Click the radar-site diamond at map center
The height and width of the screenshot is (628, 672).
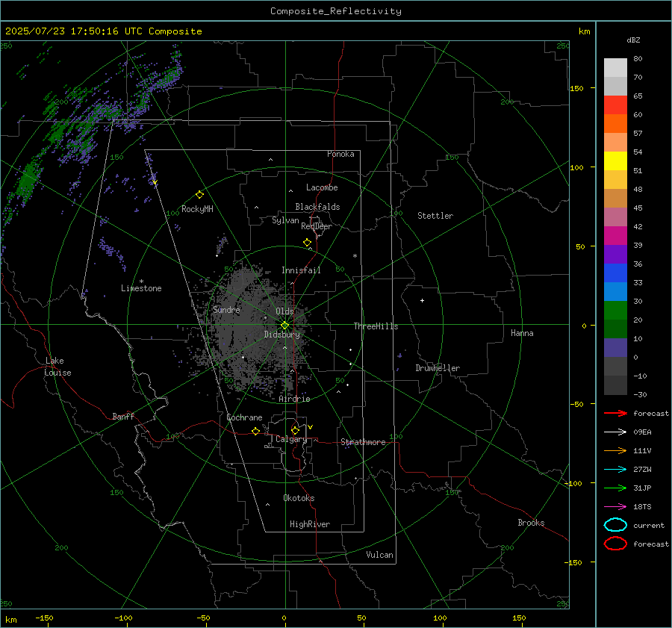point(284,326)
